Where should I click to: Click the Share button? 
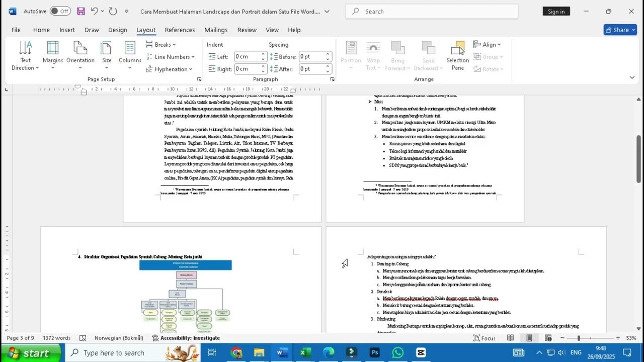[620, 30]
